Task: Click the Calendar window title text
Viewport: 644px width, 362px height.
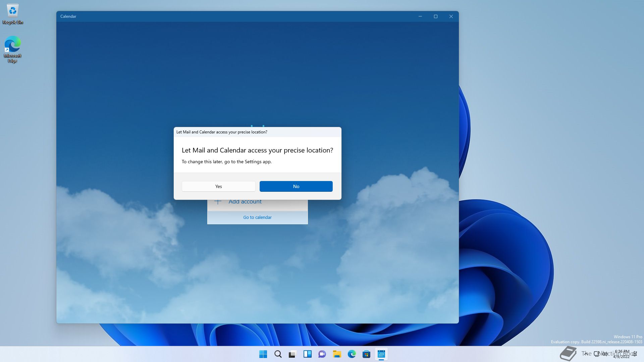Action: [x=68, y=16]
